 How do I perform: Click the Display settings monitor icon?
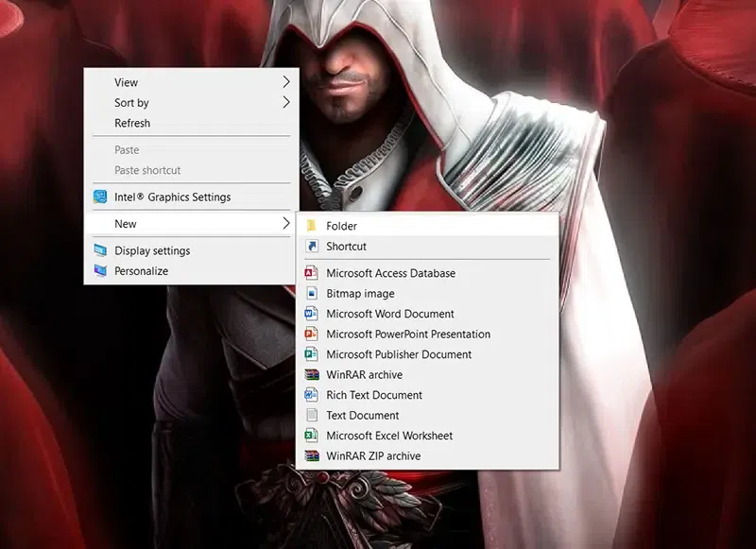(100, 250)
